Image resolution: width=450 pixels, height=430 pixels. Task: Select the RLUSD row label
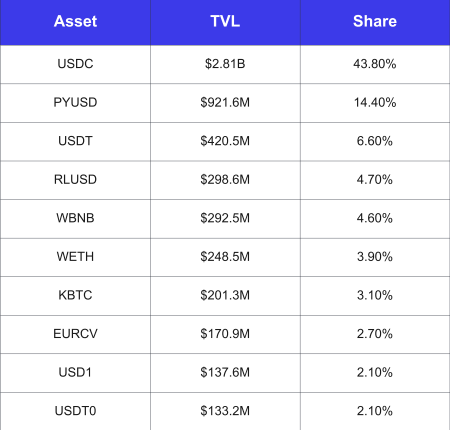pyautogui.click(x=75, y=179)
